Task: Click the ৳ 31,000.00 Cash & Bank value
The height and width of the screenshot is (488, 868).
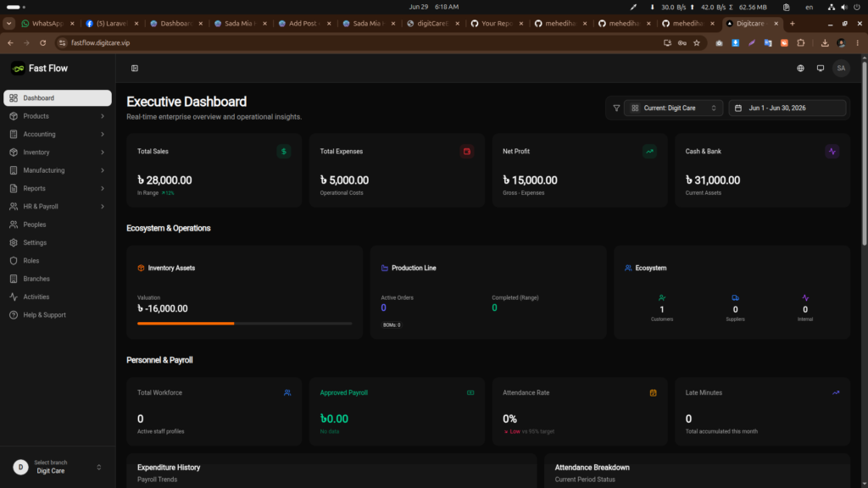Action: pyautogui.click(x=712, y=180)
